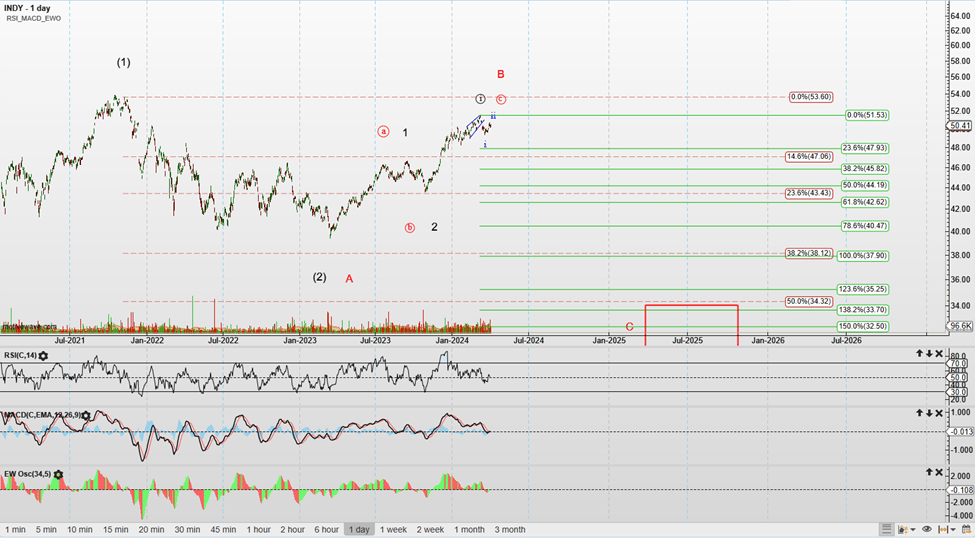Viewport: 975px width, 538px height.
Task: Switch to the 15 min timeframe
Action: point(116,529)
